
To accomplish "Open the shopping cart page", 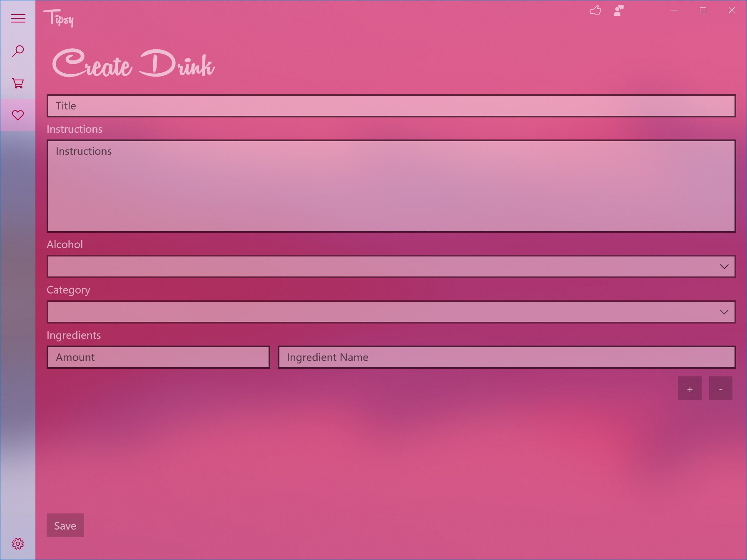I will pos(18,83).
